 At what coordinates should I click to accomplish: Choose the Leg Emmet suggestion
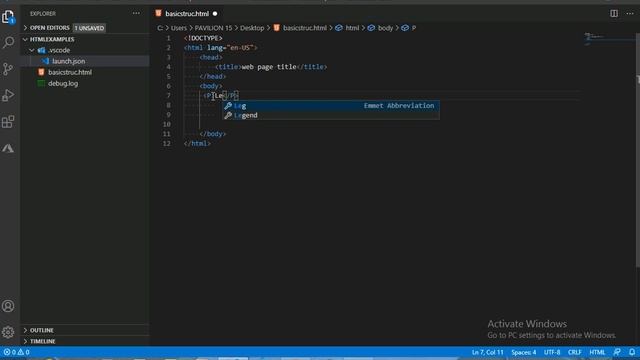(x=331, y=106)
